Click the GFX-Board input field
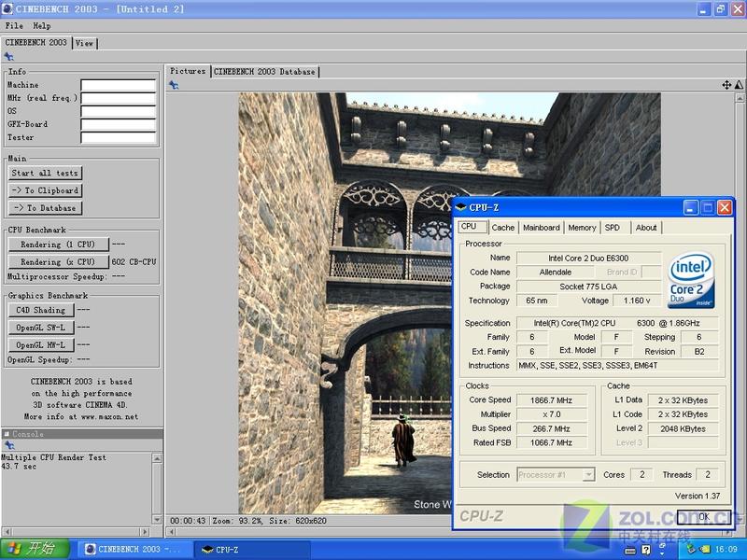This screenshot has height=560, width=747. 119,124
